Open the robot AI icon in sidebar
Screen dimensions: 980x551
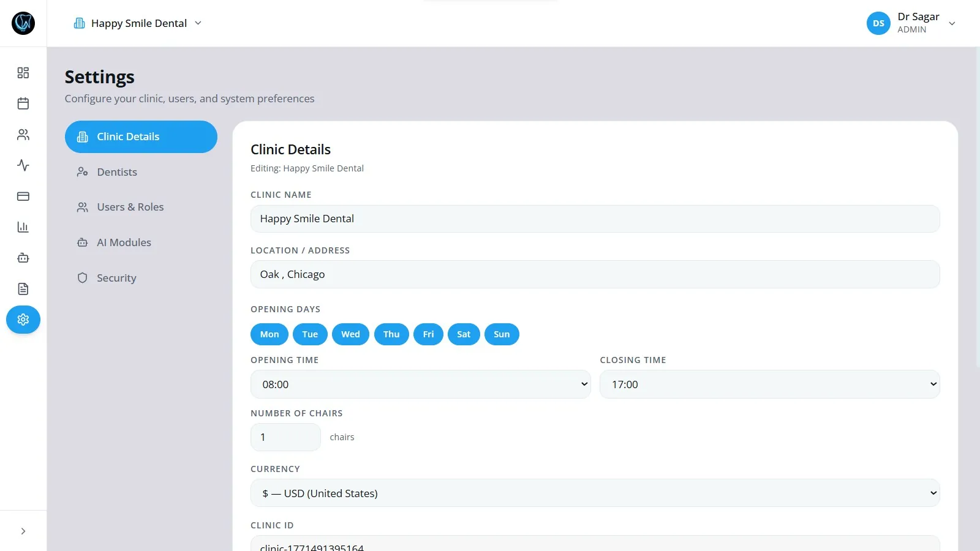[23, 258]
